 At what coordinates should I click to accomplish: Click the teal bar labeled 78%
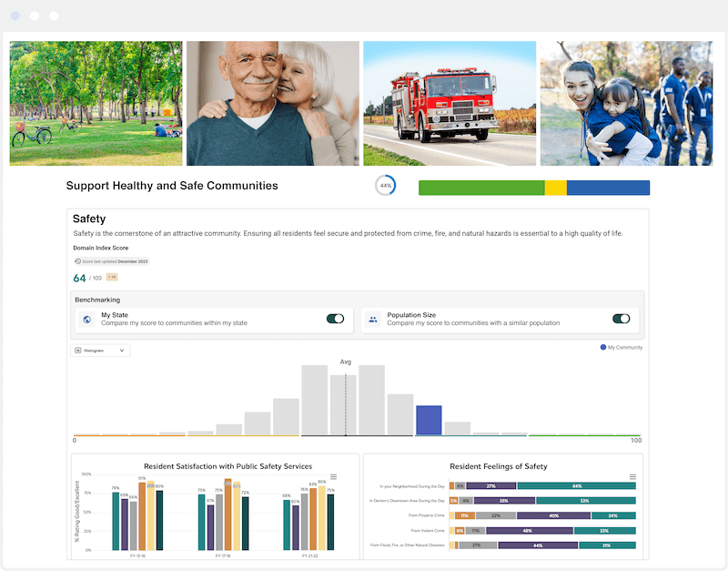tap(116, 521)
